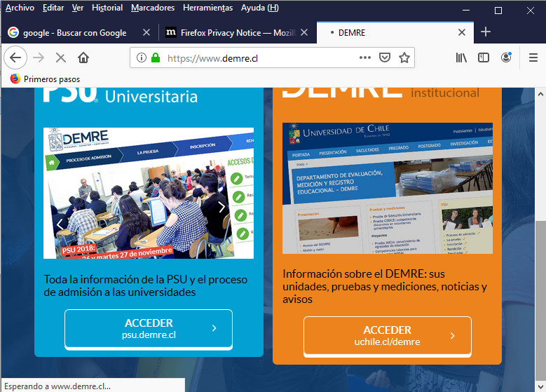The height and width of the screenshot is (392, 546).
Task: Go to the Firefox home page
Action: (x=83, y=58)
